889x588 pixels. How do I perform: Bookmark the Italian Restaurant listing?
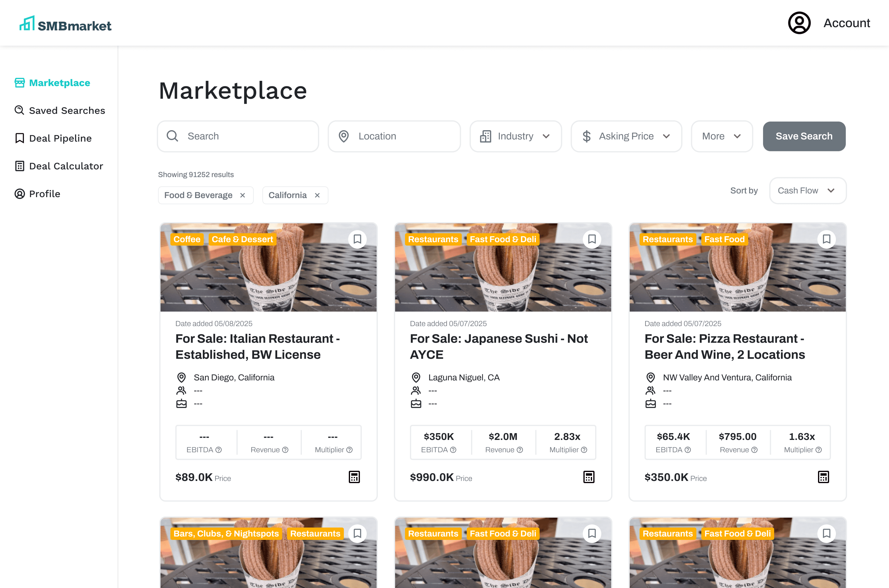[357, 239]
